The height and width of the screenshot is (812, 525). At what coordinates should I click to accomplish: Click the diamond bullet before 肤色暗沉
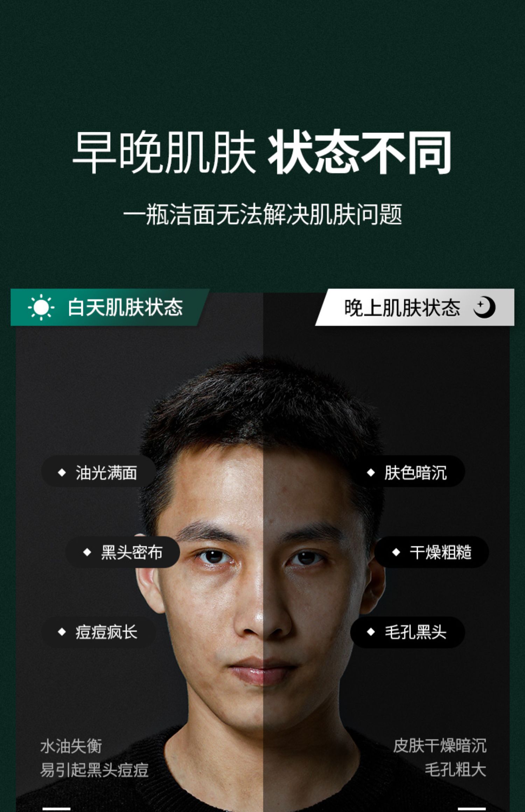coord(371,473)
